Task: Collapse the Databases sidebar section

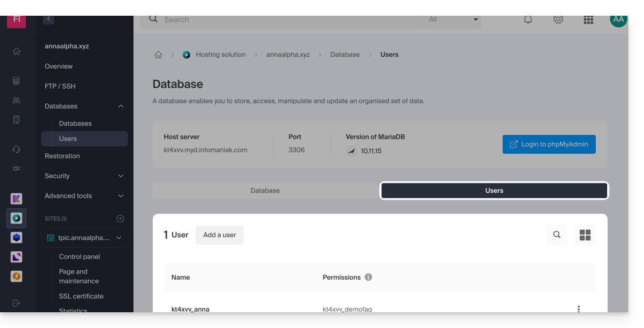Action: (x=121, y=106)
